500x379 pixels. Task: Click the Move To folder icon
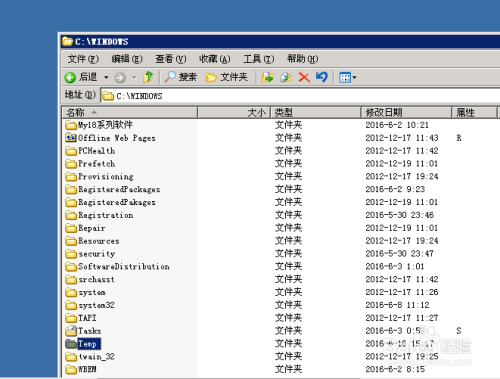pyautogui.click(x=267, y=77)
